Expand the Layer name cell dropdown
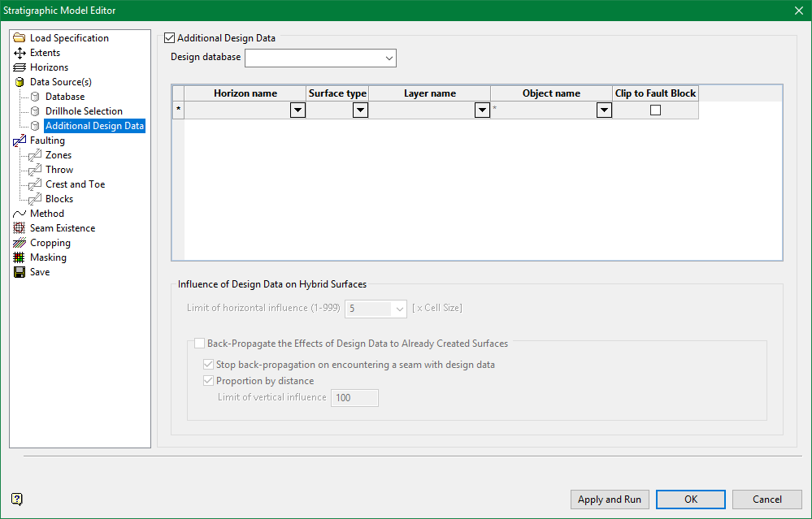 482,110
